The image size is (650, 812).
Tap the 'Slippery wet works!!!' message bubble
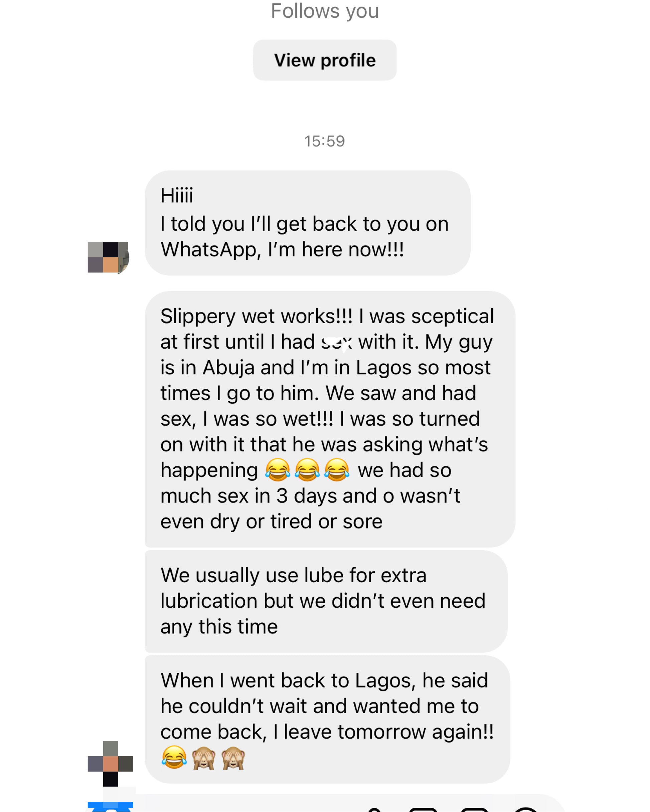(330, 418)
